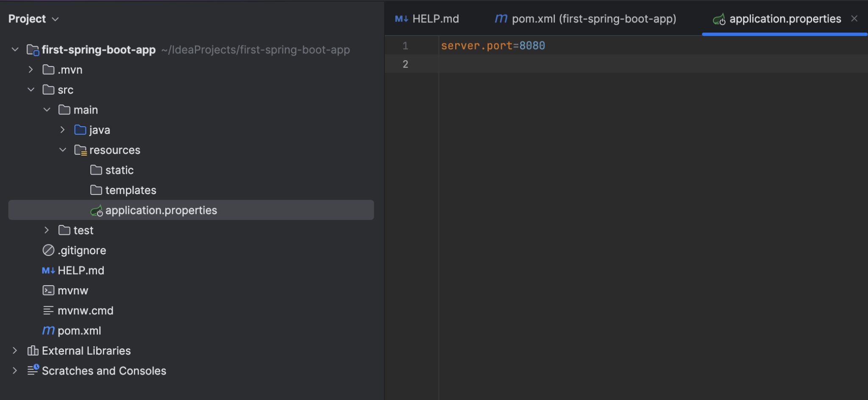Click the server.port property key in editor
The width and height of the screenshot is (868, 400).
click(x=477, y=46)
